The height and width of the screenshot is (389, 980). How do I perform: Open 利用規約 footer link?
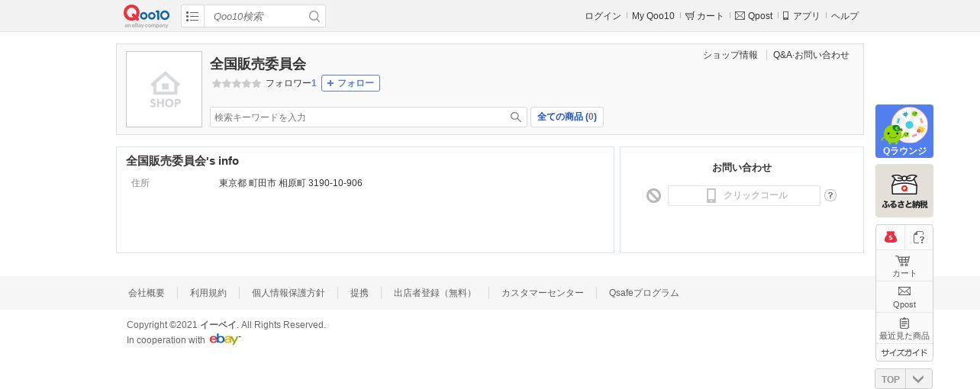point(208,293)
